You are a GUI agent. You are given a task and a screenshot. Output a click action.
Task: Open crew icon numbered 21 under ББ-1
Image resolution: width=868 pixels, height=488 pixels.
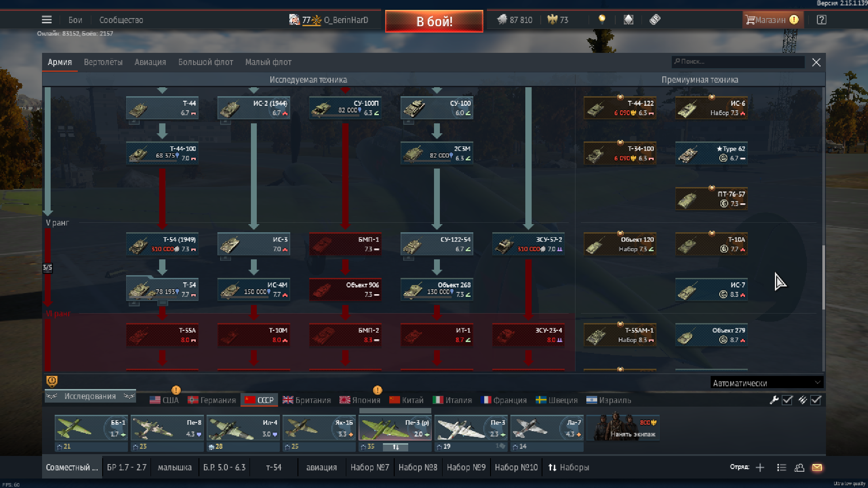[x=60, y=447]
